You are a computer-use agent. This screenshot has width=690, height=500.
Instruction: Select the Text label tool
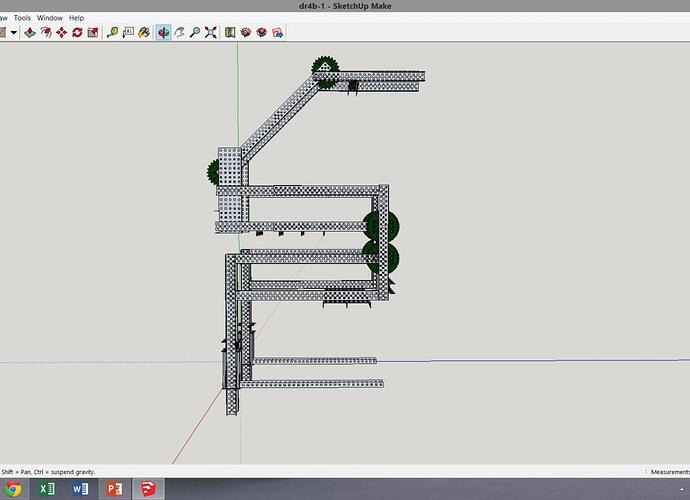click(128, 33)
